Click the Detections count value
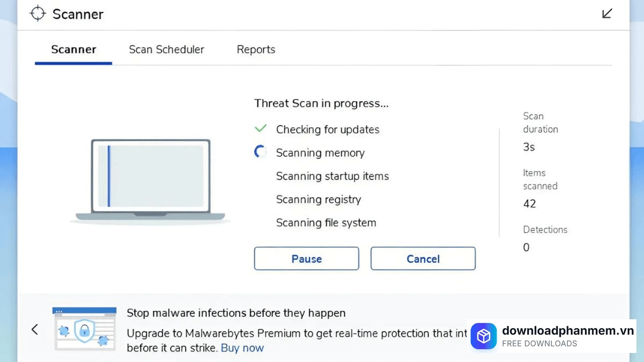The height and width of the screenshot is (362, 644). (526, 247)
